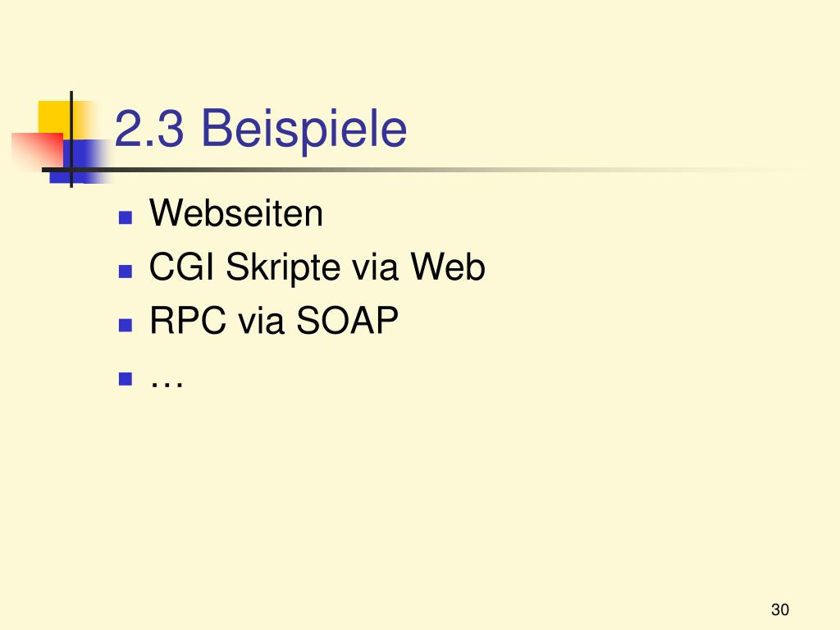Viewport: 840px width, 630px height.
Task: Click the slide title "2.3 Beispiele"
Action: click(x=261, y=130)
